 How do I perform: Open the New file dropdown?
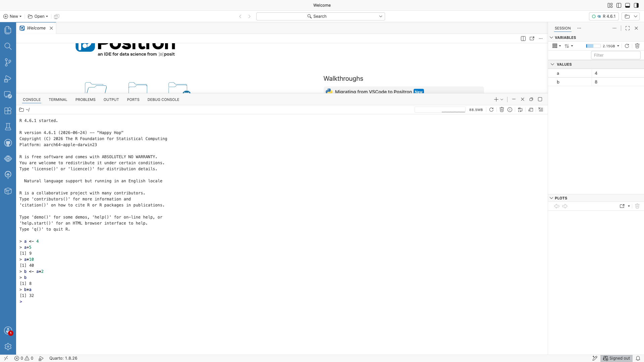point(12,16)
